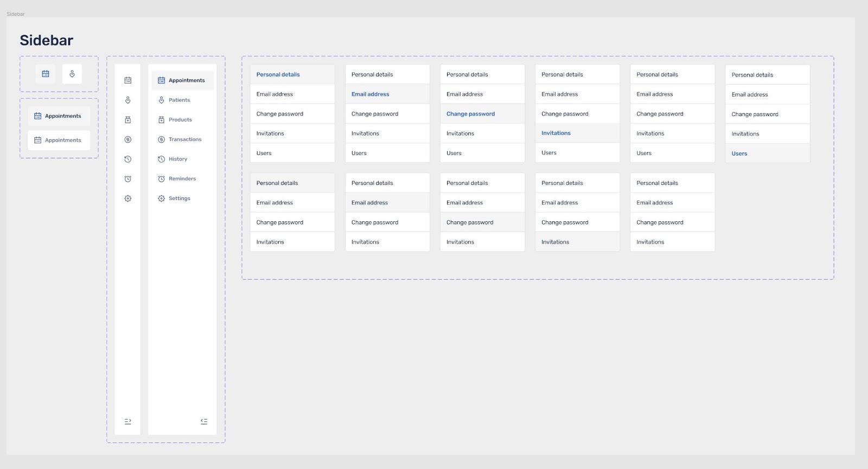
Task: Select the blue Personal details item
Action: pyautogui.click(x=292, y=74)
